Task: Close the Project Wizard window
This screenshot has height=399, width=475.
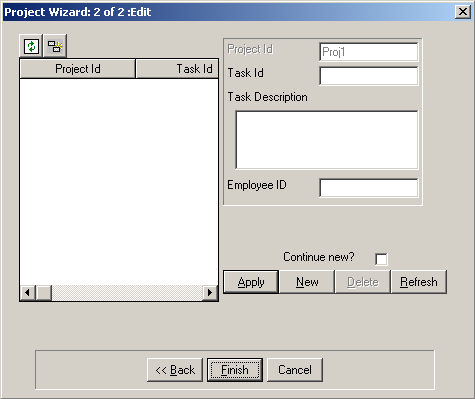Action: click(463, 12)
